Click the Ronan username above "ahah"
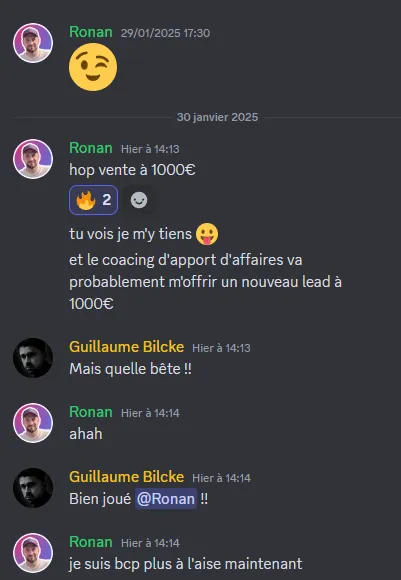This screenshot has height=580, width=401. coord(91,412)
